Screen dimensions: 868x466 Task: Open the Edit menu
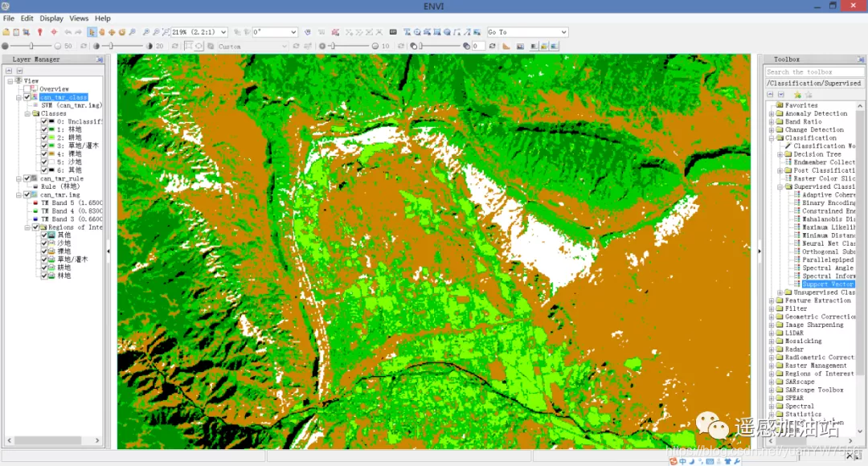(x=27, y=18)
